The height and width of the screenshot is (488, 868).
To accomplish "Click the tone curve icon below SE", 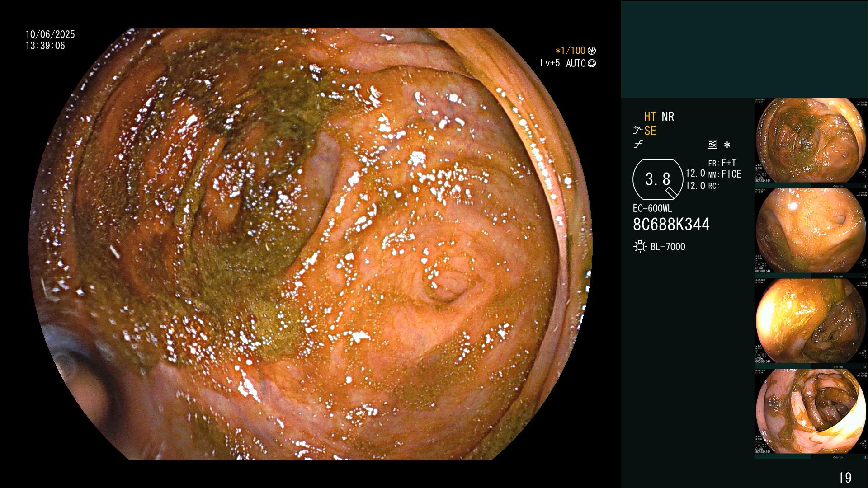I will click(638, 144).
